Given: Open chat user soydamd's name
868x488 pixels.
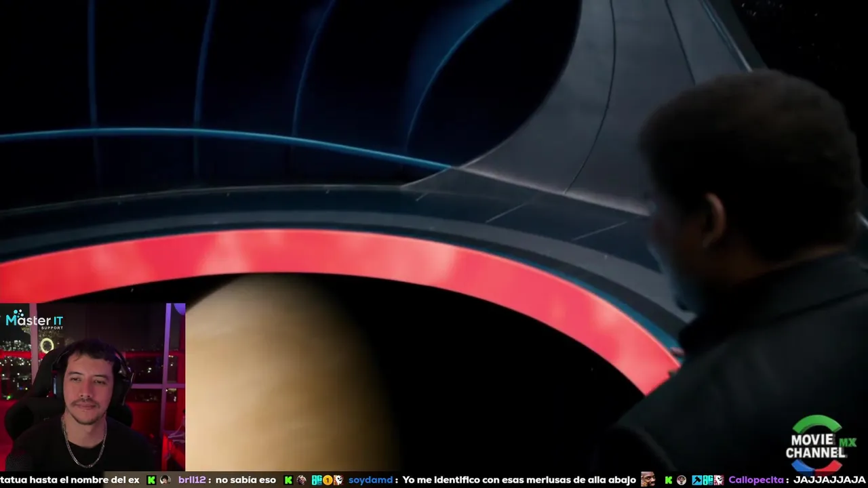Looking at the screenshot, I should coord(370,480).
